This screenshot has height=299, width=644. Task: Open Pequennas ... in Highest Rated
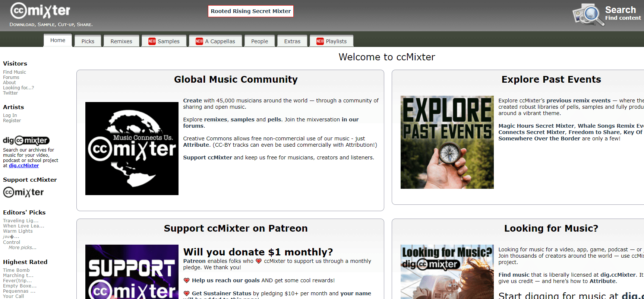(19, 291)
